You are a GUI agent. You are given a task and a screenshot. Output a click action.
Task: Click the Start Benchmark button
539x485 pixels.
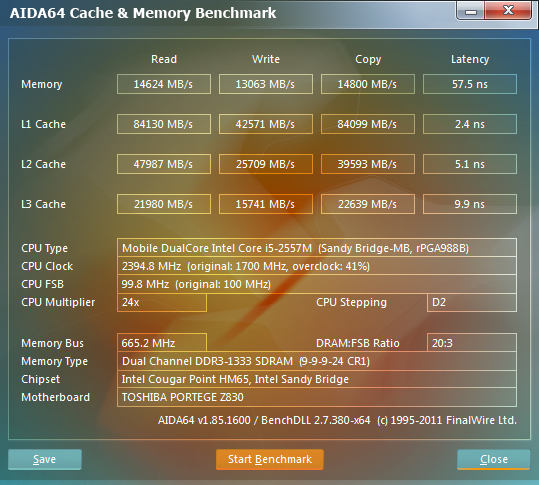(270, 459)
